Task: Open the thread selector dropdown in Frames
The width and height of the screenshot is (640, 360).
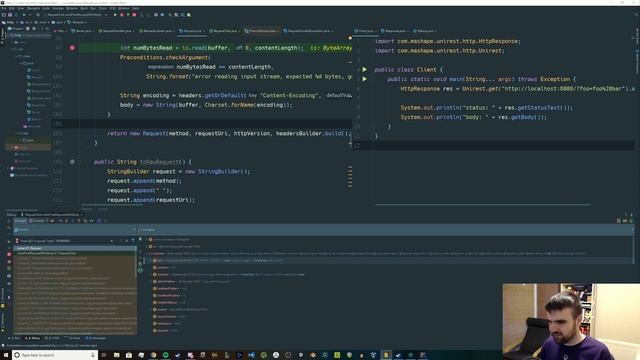Action: [64, 241]
